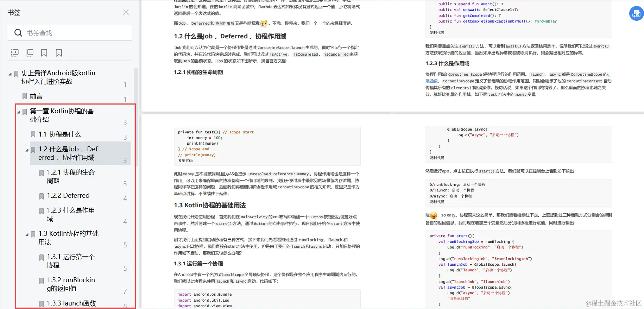Collapse the 第一章 Kotlin协程的基础介绍 node

point(18,112)
